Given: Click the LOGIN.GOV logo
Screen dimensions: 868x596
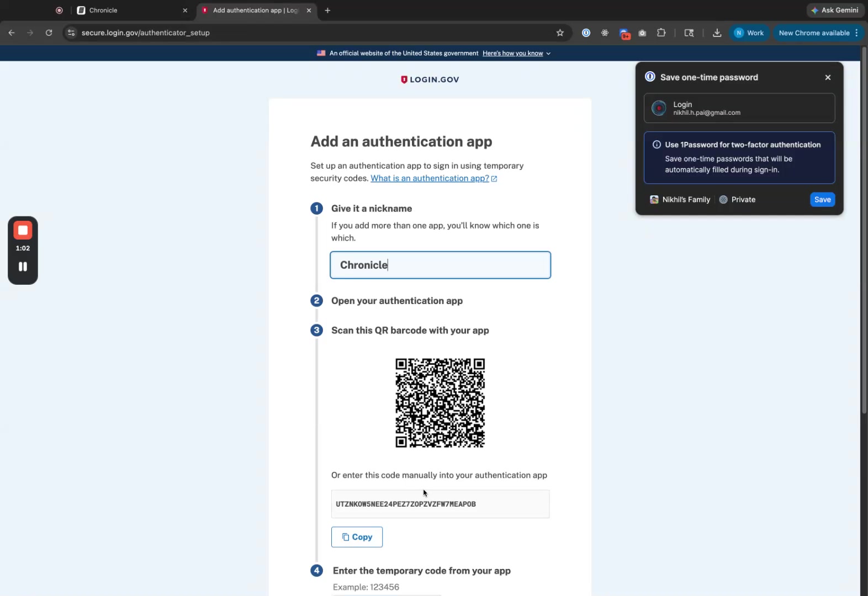Looking at the screenshot, I should click(x=430, y=79).
